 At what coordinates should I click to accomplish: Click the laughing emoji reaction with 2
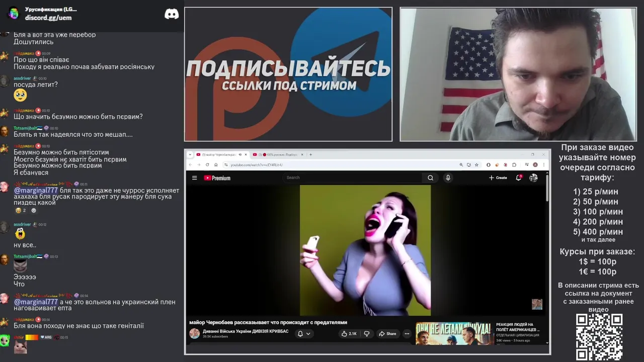point(21,210)
